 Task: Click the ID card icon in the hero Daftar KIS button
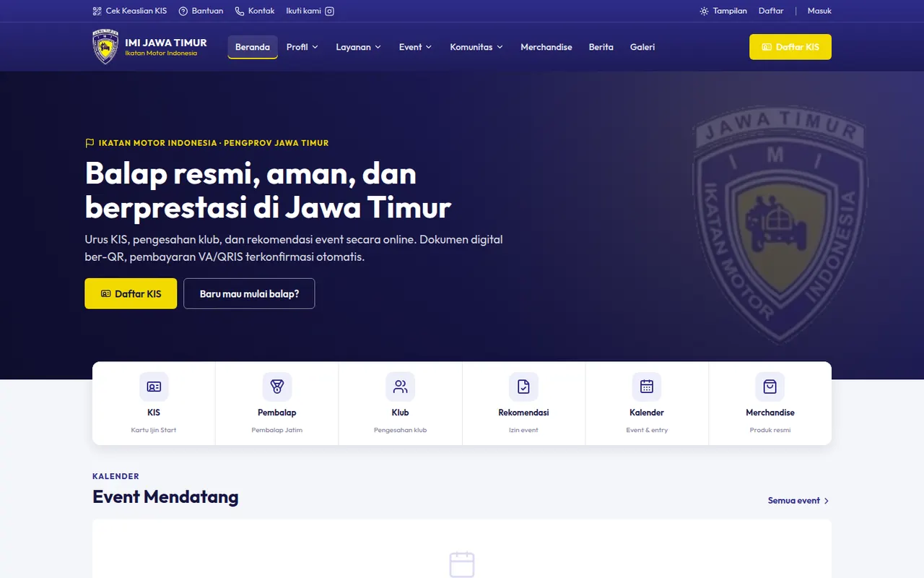(106, 294)
